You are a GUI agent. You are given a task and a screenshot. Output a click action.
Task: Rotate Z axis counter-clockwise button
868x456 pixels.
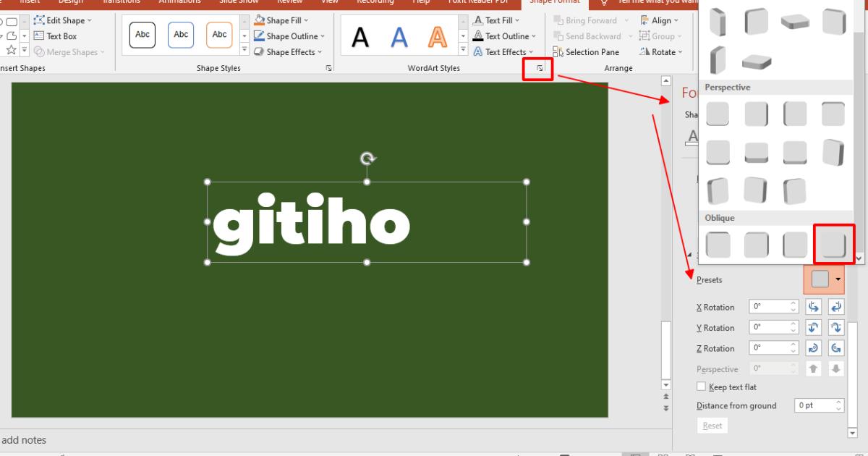836,348
